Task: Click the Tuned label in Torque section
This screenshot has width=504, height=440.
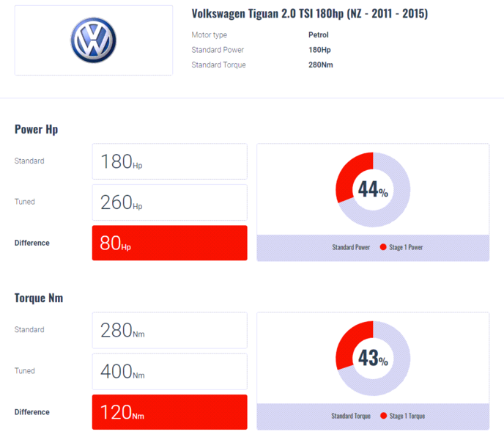Action: [x=25, y=371]
